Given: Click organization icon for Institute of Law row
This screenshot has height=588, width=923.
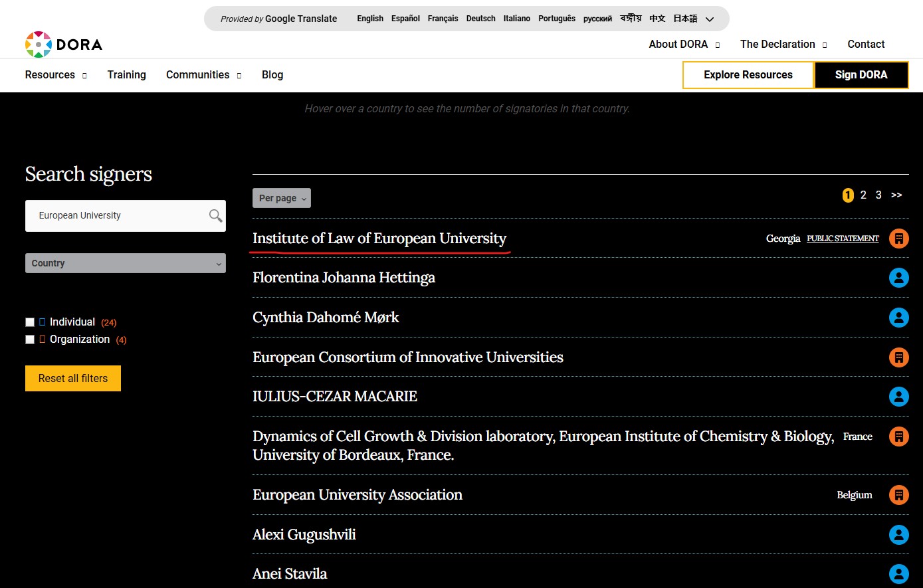Looking at the screenshot, I should point(898,239).
